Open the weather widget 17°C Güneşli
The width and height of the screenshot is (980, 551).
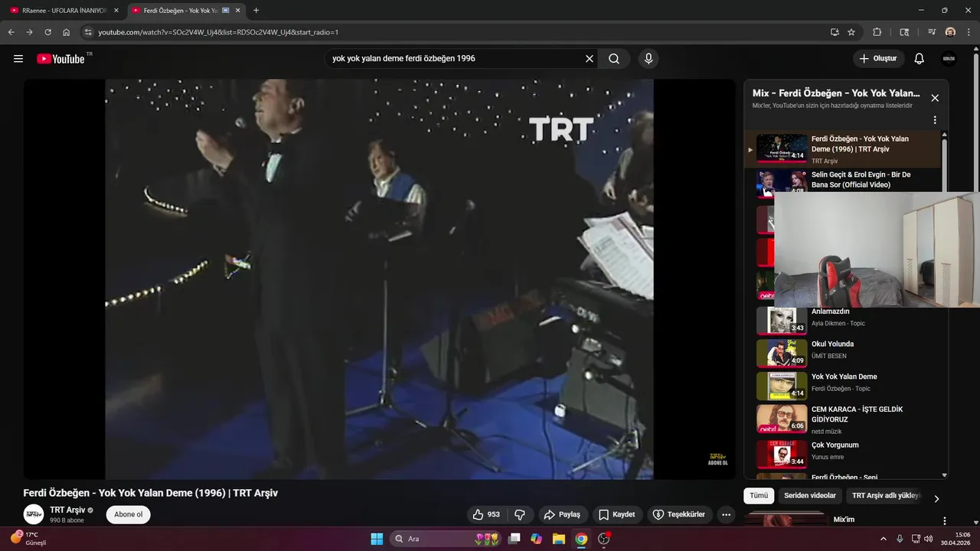[28, 539]
